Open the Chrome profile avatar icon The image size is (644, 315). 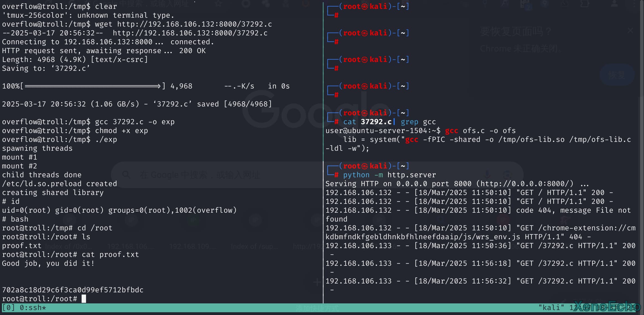614,4
